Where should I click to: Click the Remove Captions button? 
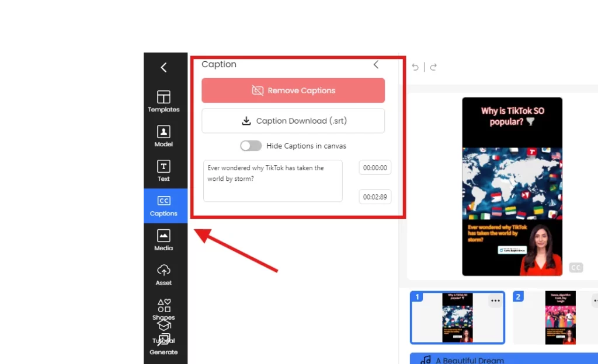tap(293, 90)
